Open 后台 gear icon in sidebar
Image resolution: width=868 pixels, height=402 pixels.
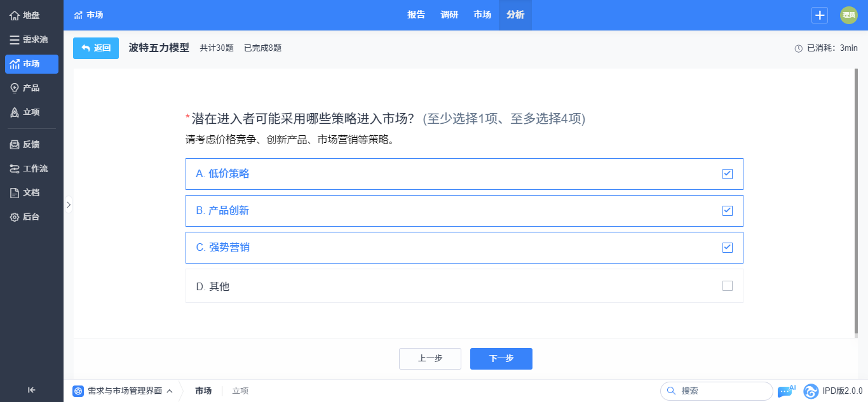(x=15, y=217)
